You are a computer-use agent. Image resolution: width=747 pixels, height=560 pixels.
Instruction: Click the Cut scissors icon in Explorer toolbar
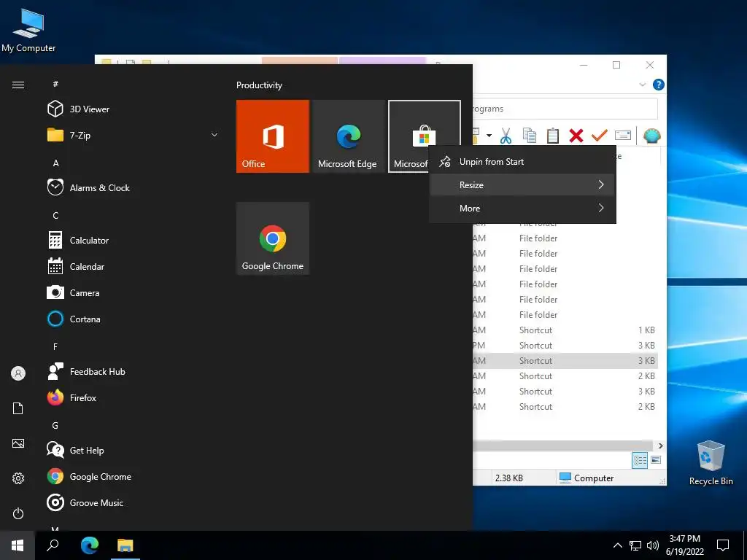[x=506, y=136]
